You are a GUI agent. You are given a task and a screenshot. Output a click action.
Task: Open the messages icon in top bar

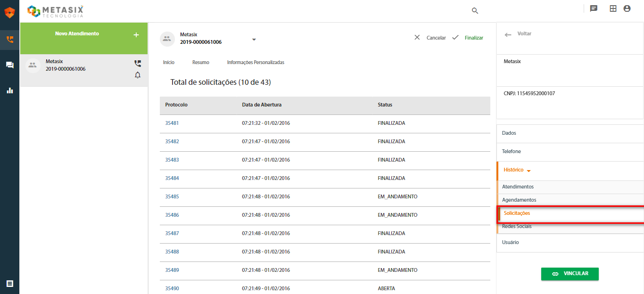tap(594, 8)
